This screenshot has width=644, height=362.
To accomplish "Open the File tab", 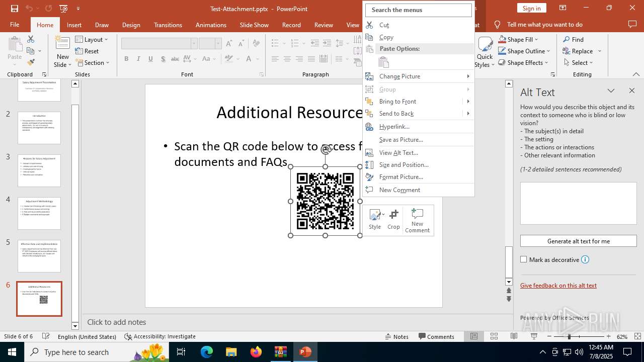I will coord(15,25).
